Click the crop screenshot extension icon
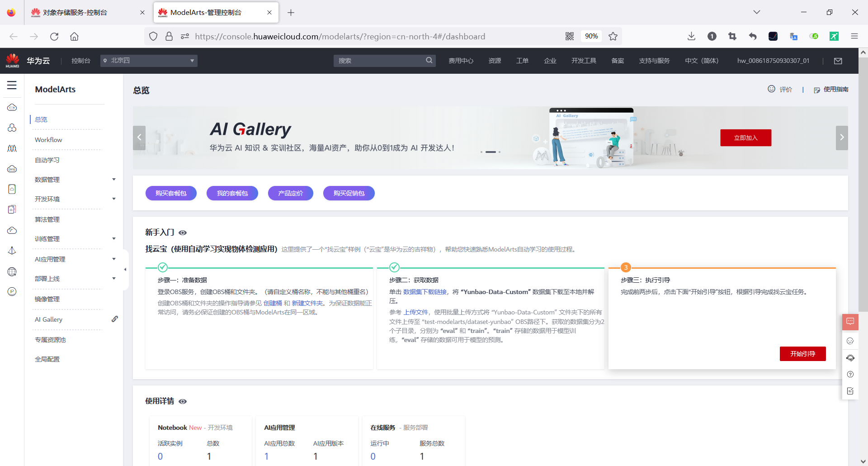This screenshot has width=868, height=466. 732,36
